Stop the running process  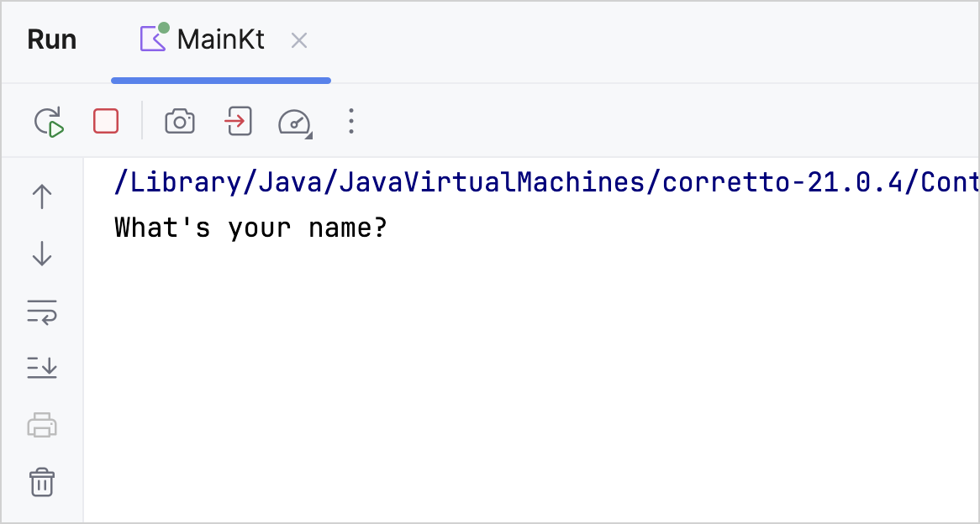click(x=105, y=121)
